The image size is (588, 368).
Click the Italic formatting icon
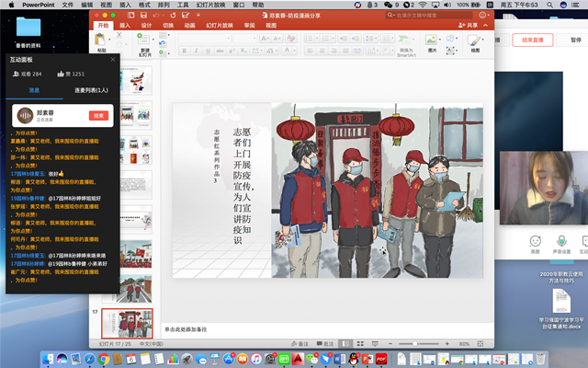coord(196,51)
